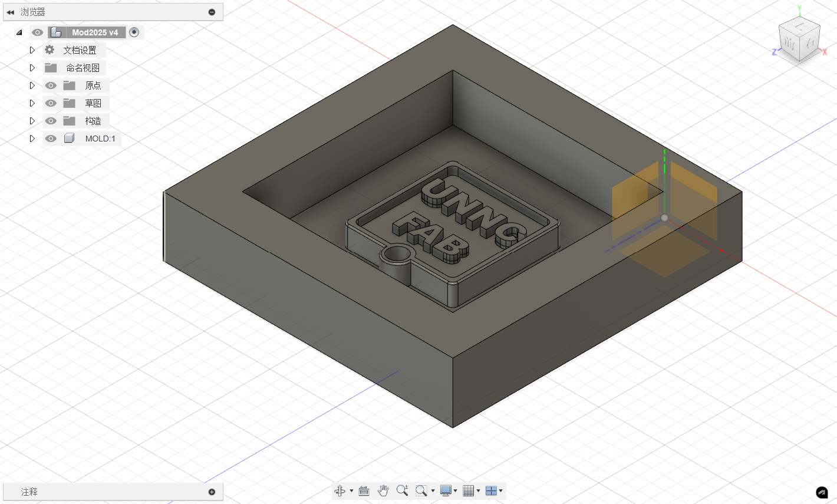
Task: Click the component icon beside Mod2025 v4
Action: click(x=56, y=32)
